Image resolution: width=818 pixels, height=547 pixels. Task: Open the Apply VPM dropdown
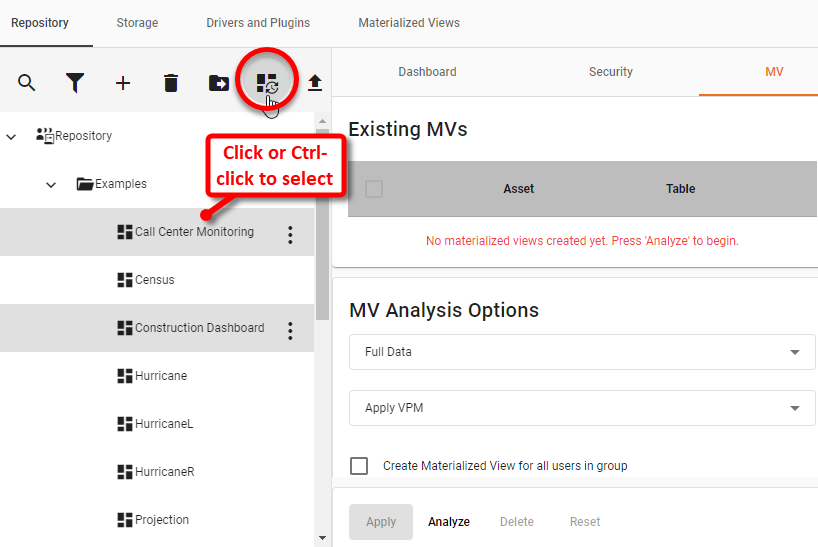pyautogui.click(x=582, y=408)
